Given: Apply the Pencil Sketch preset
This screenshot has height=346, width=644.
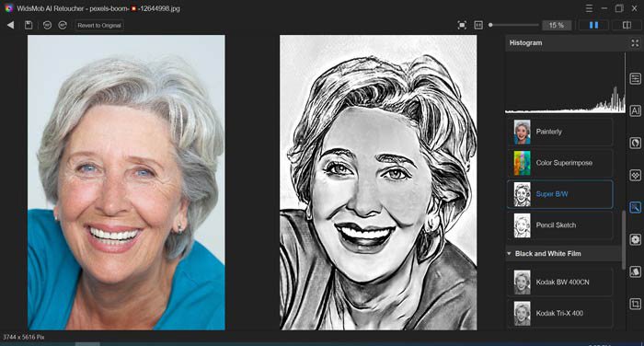Looking at the screenshot, I should [560, 225].
